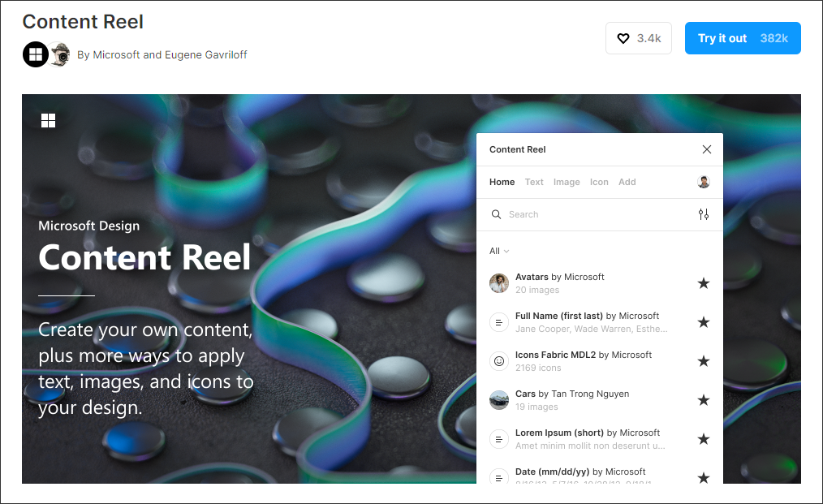Toggle favorite star for Avatars
The height and width of the screenshot is (504, 823).
[704, 283]
